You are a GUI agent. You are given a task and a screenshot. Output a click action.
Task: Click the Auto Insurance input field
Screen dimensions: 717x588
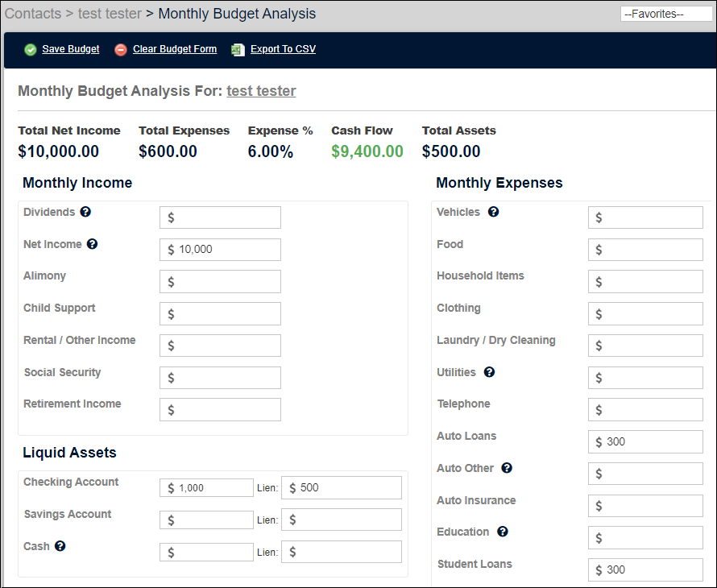[645, 506]
